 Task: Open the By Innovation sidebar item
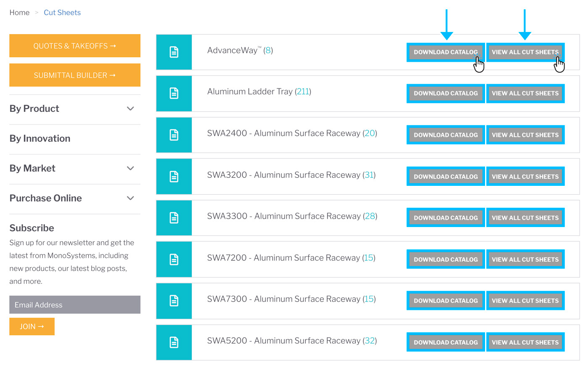pos(40,138)
